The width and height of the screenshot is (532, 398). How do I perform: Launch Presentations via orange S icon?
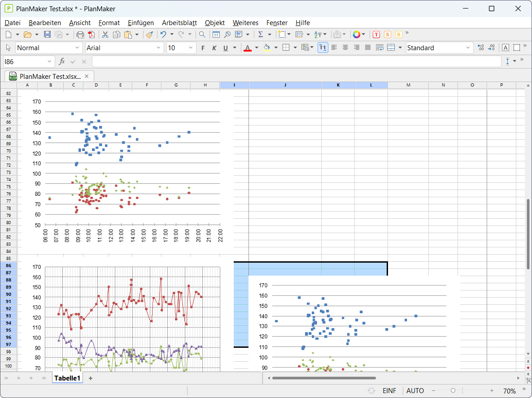click(x=388, y=34)
